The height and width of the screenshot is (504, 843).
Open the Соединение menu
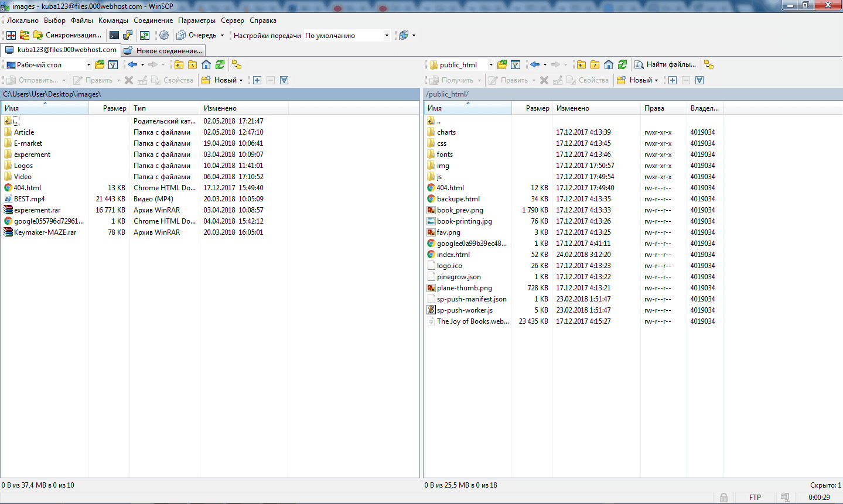click(x=153, y=20)
